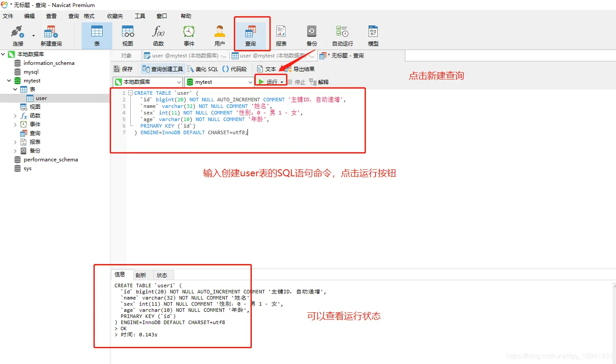Select the 表 tables toolbar icon
Viewport: 616px width, 364px height.
[x=97, y=36]
